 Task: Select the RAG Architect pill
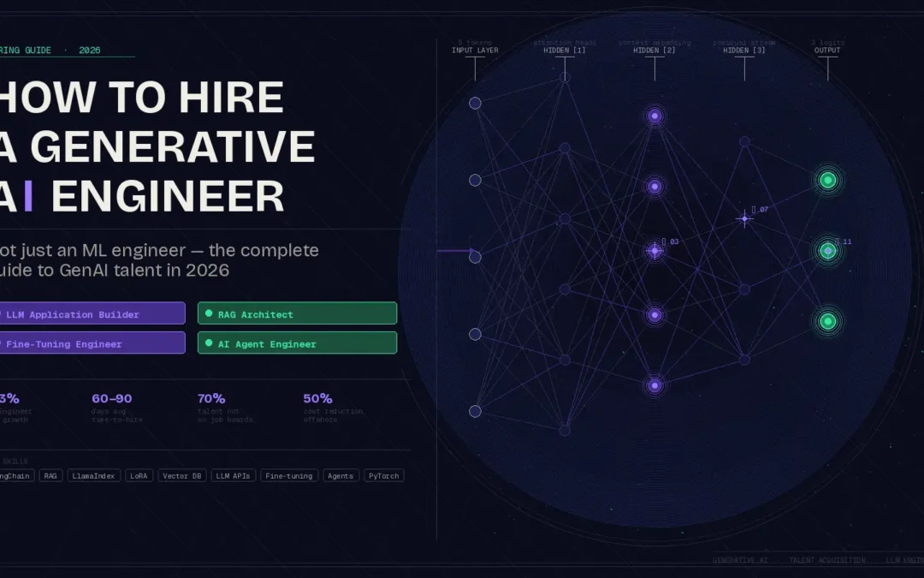[297, 313]
